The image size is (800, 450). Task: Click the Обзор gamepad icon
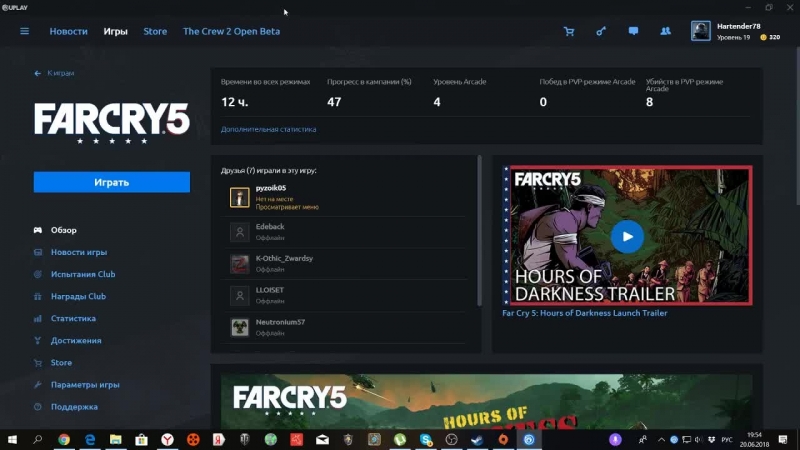(38, 230)
